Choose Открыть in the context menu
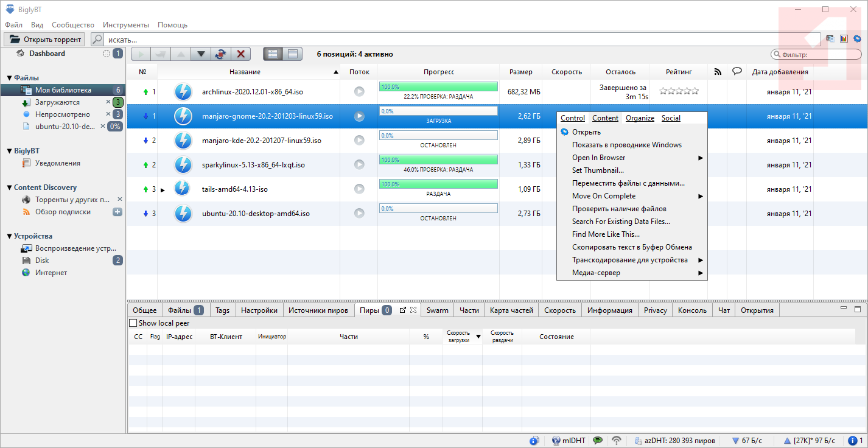Image resolution: width=868 pixels, height=448 pixels. tap(632, 132)
